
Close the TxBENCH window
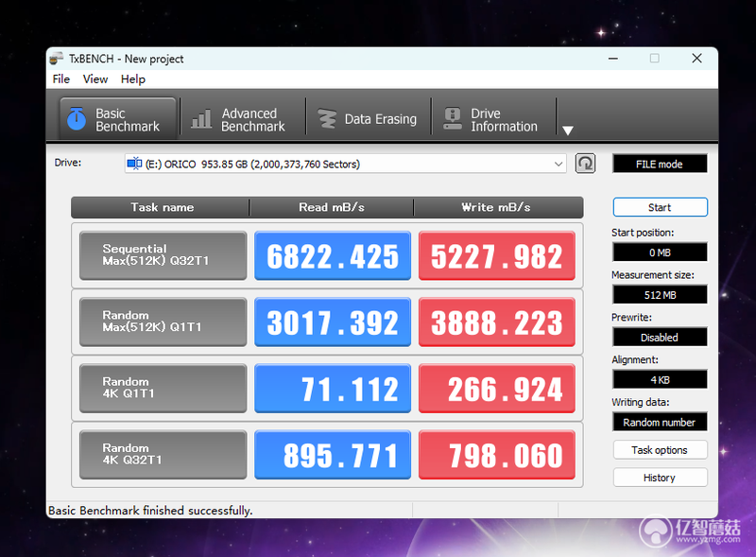click(x=696, y=59)
